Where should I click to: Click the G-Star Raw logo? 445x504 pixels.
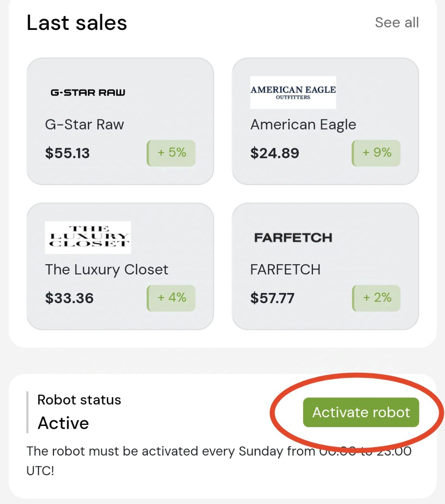[x=88, y=93]
